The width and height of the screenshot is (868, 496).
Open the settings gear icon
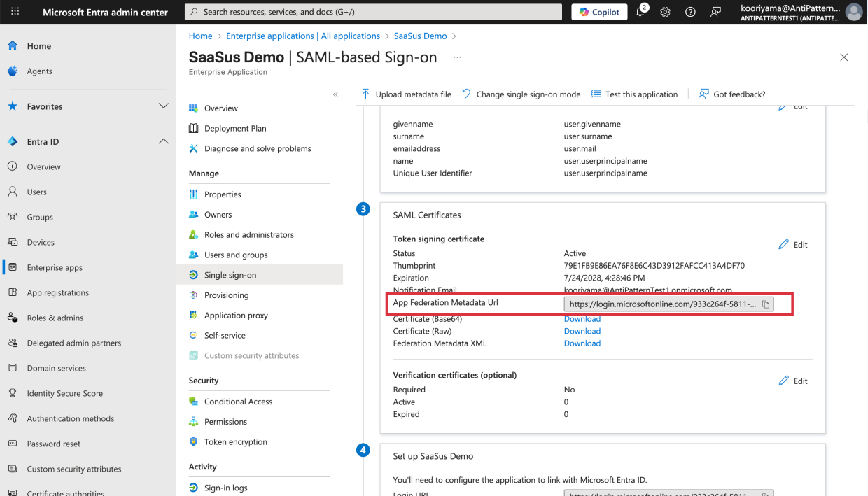(x=666, y=12)
